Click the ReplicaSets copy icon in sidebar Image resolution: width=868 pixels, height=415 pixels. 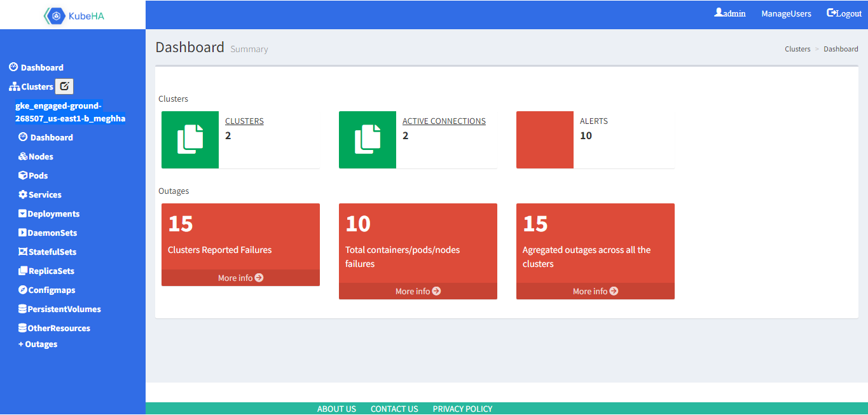(x=23, y=271)
